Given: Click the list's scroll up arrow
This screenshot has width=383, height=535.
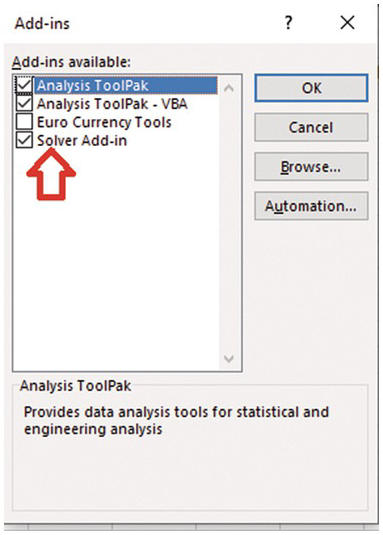Looking at the screenshot, I should click(x=229, y=88).
